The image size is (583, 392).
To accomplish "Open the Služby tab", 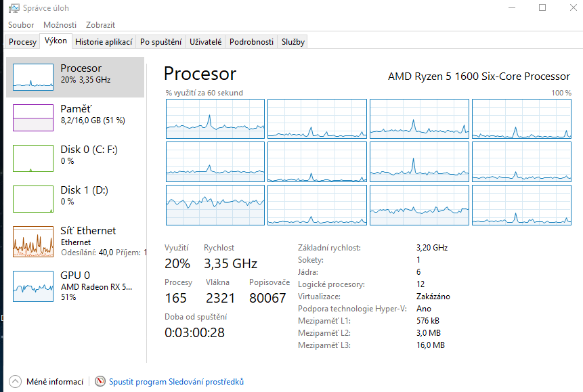I will pos(293,42).
